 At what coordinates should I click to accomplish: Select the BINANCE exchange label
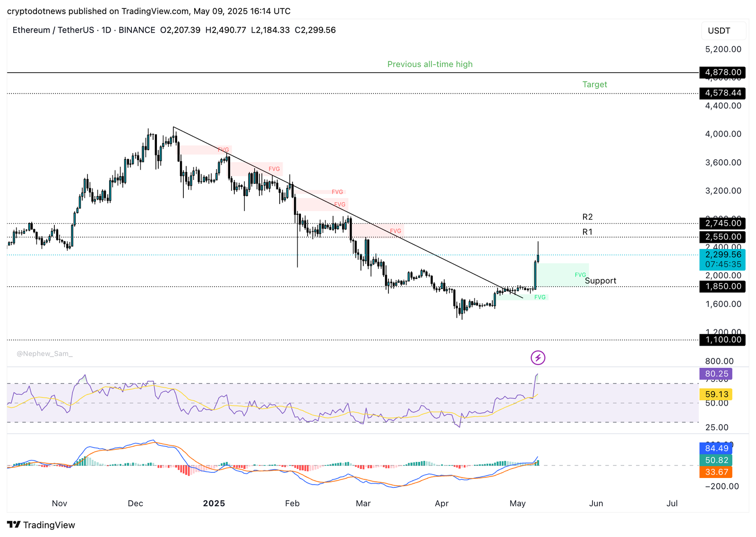coord(136,30)
